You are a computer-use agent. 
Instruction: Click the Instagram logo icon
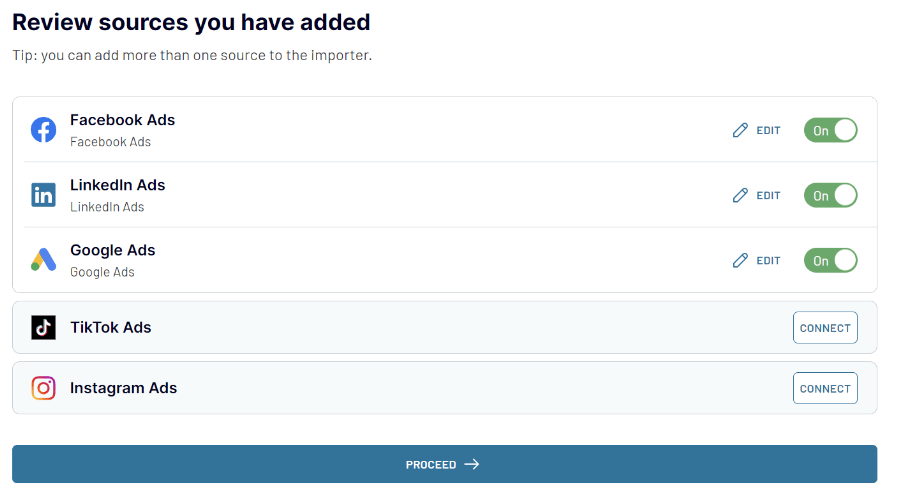[43, 388]
